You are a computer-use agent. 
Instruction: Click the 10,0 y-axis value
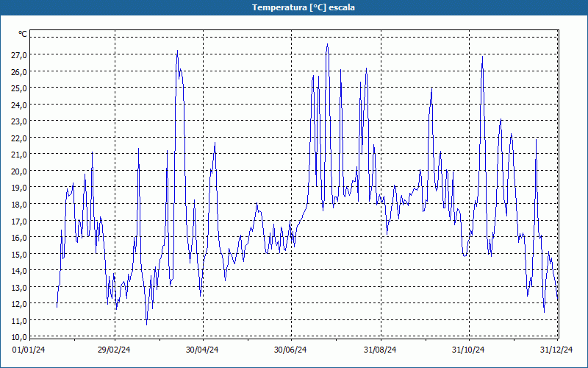pyautogui.click(x=19, y=337)
